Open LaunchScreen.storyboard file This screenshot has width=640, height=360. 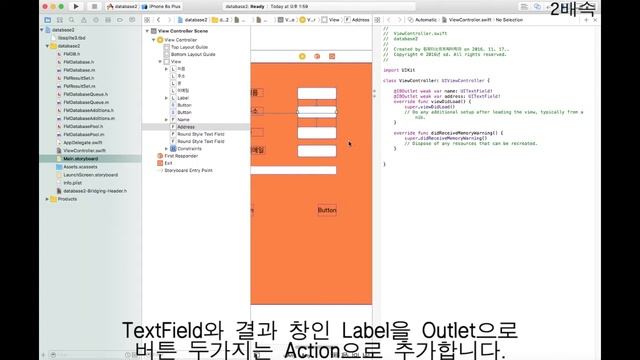click(x=91, y=175)
